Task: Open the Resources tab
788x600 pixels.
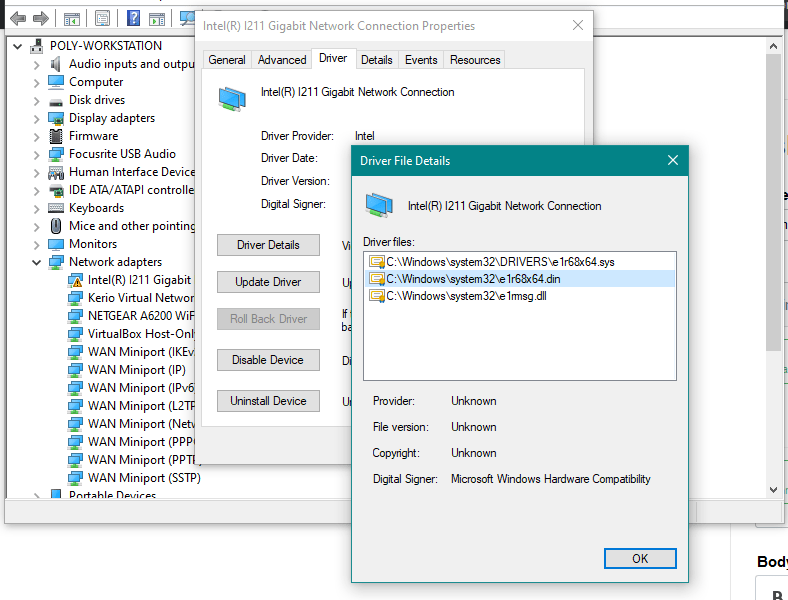Action: click(x=475, y=60)
